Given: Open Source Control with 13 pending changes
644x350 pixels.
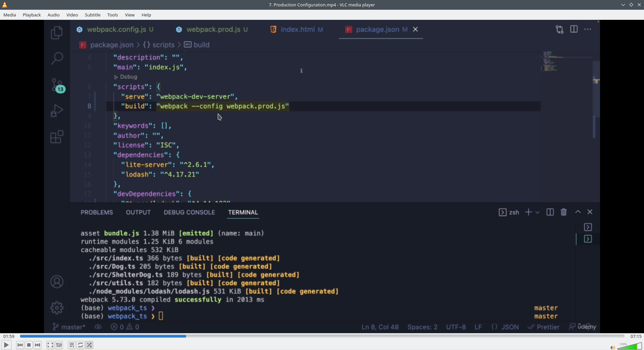Looking at the screenshot, I should pos(58,85).
